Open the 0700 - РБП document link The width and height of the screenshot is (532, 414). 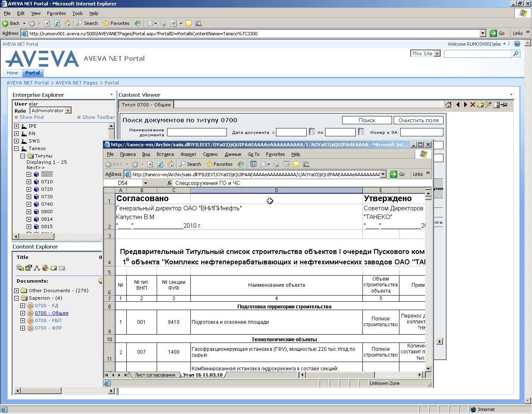[x=48, y=320]
